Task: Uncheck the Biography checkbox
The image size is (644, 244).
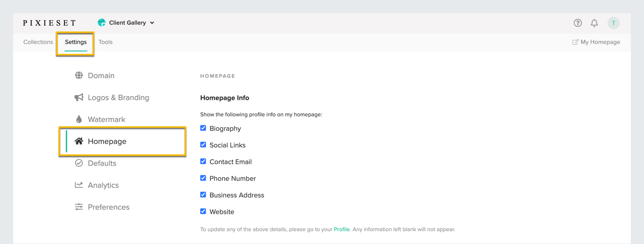Action: coord(203,128)
